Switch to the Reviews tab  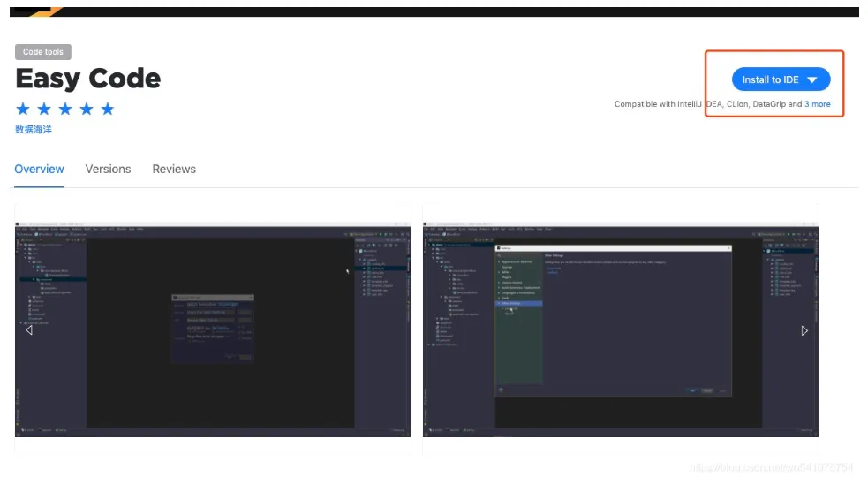click(174, 169)
